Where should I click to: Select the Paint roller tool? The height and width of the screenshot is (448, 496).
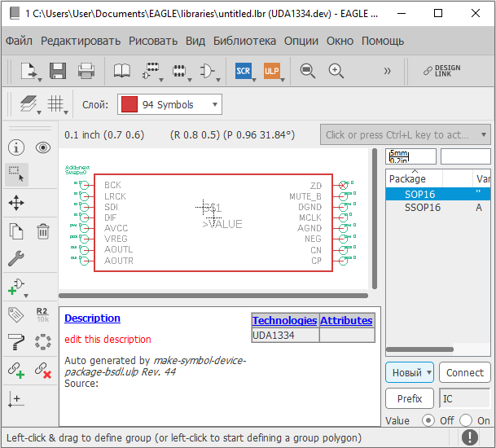(16, 341)
